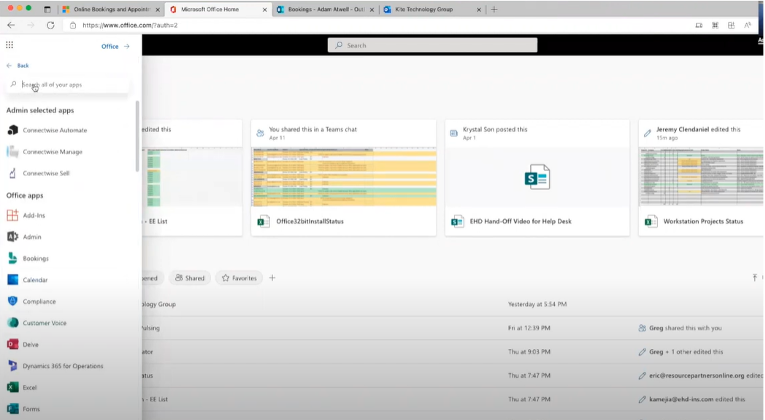Click Greg shared this with you

(685, 328)
